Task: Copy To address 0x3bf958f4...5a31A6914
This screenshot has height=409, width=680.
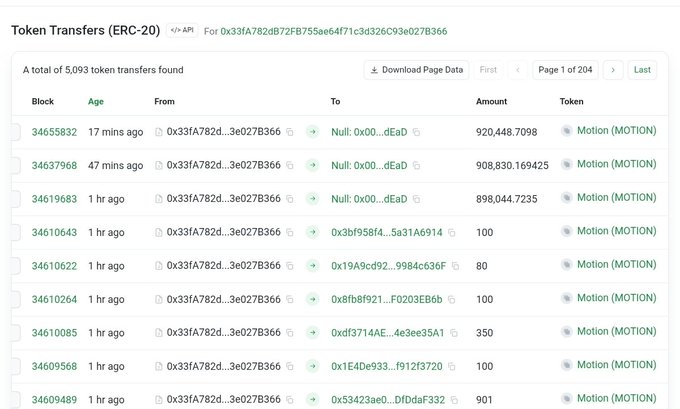Action: (x=451, y=232)
